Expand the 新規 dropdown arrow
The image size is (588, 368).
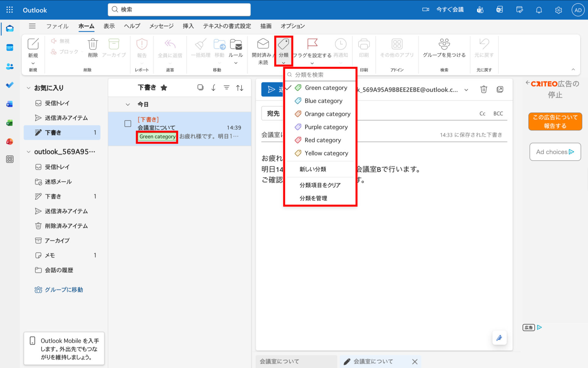[x=33, y=63]
